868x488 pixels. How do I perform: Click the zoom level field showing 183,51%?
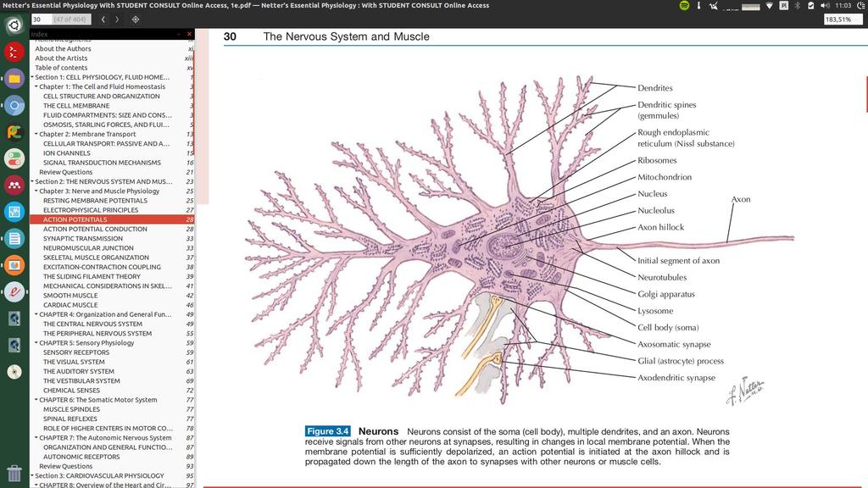pyautogui.click(x=843, y=19)
